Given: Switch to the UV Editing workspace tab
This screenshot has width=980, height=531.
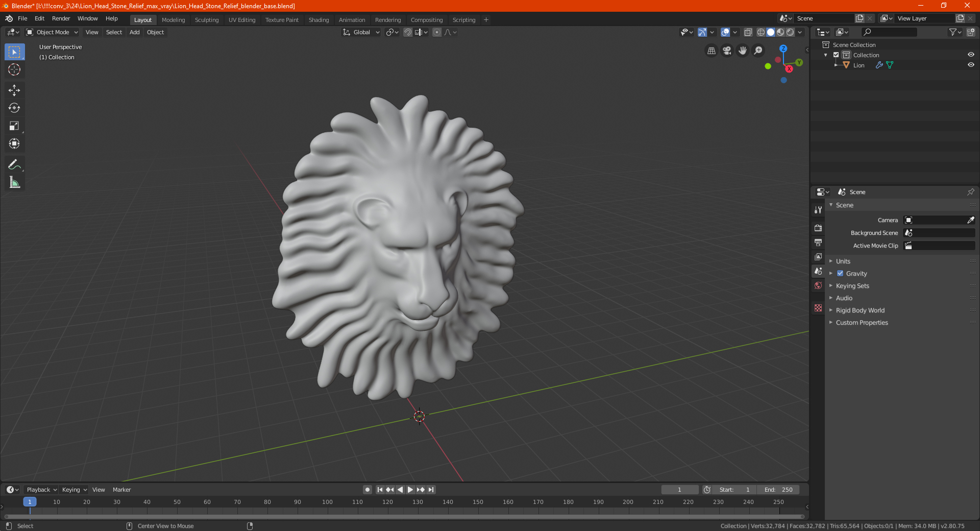Looking at the screenshot, I should click(x=242, y=20).
